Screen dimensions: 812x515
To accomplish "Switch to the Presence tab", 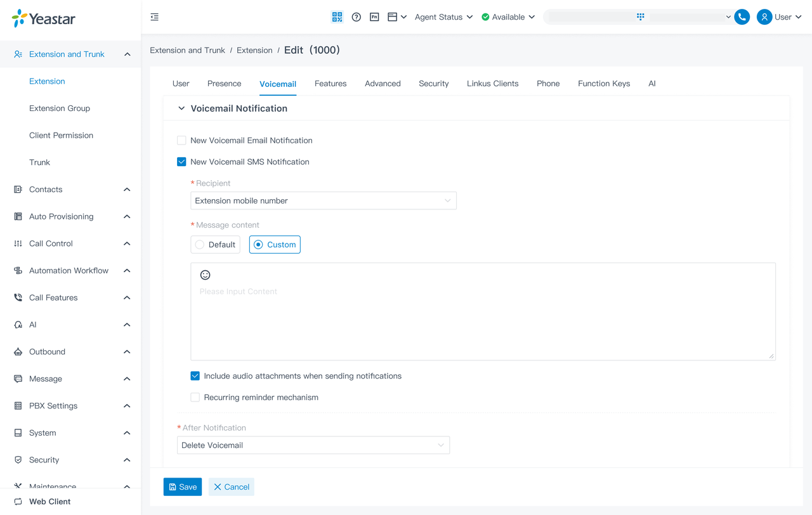I will pos(224,84).
